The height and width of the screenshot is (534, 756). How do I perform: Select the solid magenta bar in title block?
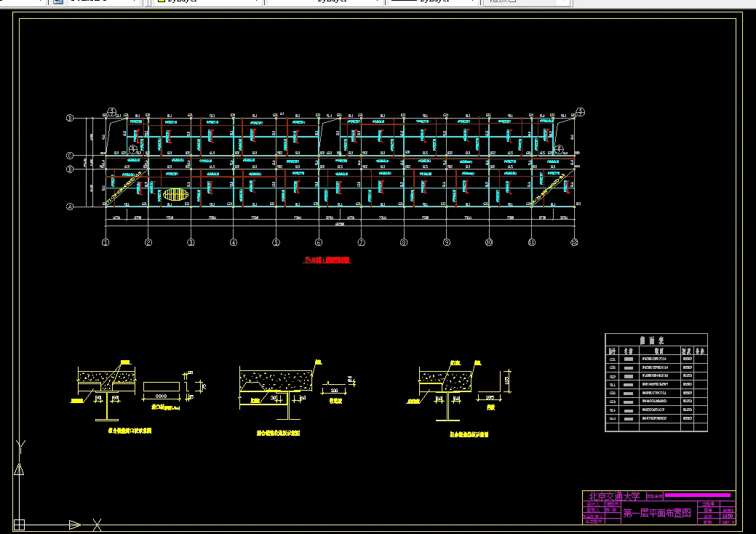pyautogui.click(x=698, y=495)
